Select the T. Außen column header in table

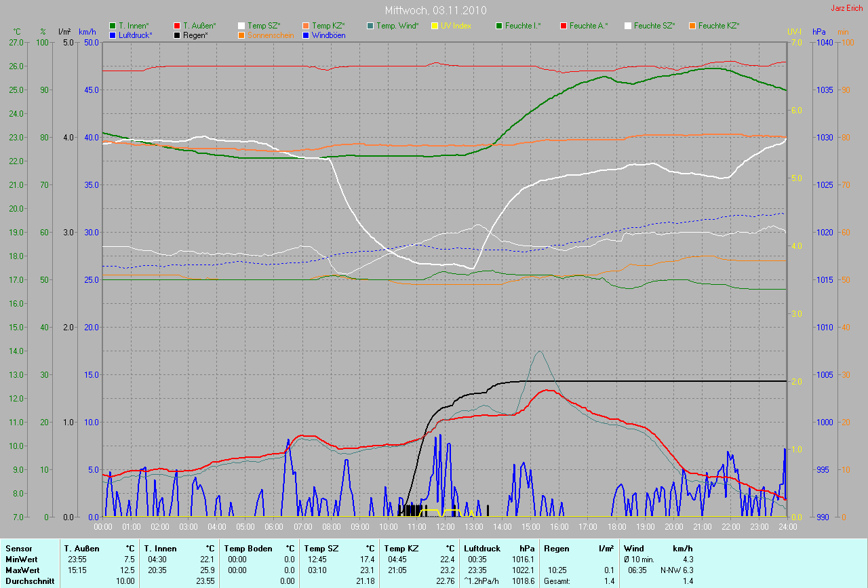[x=82, y=548]
